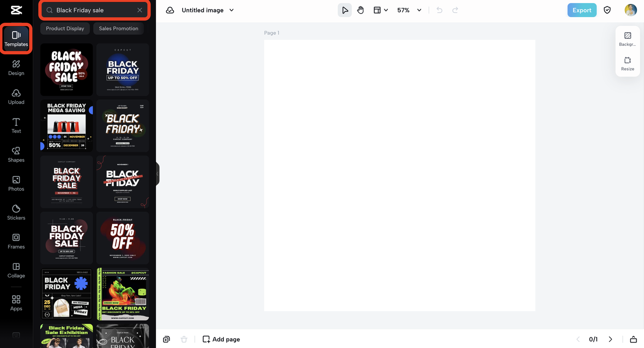This screenshot has width=644, height=348.
Task: Click the search field containing Black Friday sale
Action: 95,10
